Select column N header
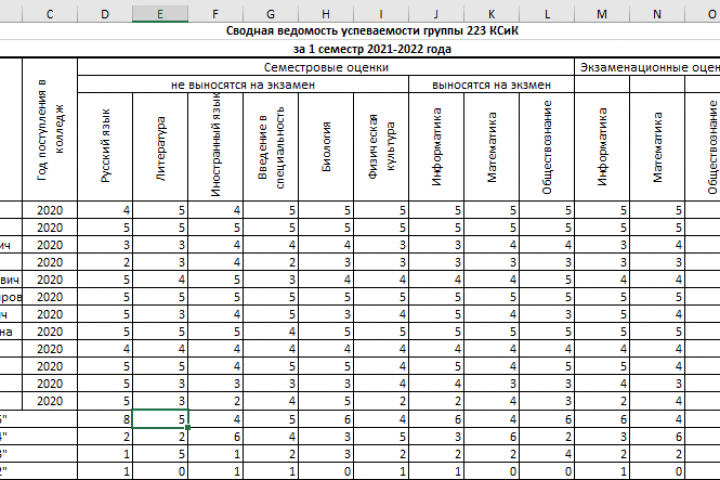 (x=657, y=14)
